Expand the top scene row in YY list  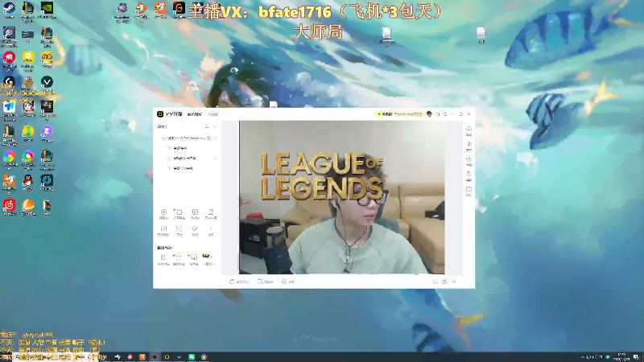click(x=188, y=138)
